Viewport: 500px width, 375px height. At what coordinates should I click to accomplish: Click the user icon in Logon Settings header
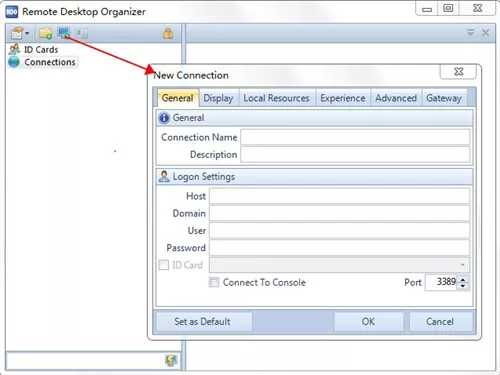point(164,176)
